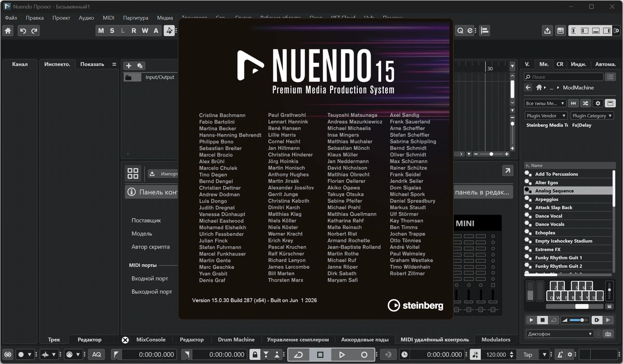Click the event alignment icon in toolbar
Image resolution: width=623 pixels, height=364 pixels.
coord(484,31)
